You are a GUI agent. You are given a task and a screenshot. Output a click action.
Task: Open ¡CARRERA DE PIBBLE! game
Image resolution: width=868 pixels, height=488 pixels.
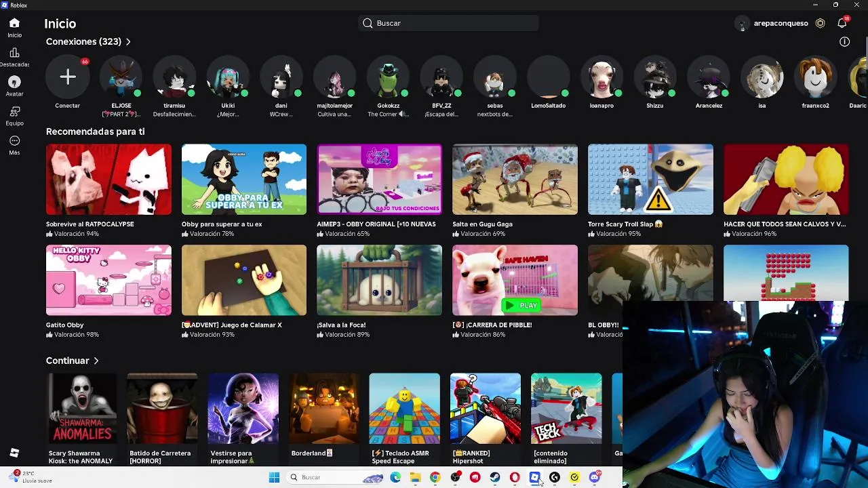515,281
